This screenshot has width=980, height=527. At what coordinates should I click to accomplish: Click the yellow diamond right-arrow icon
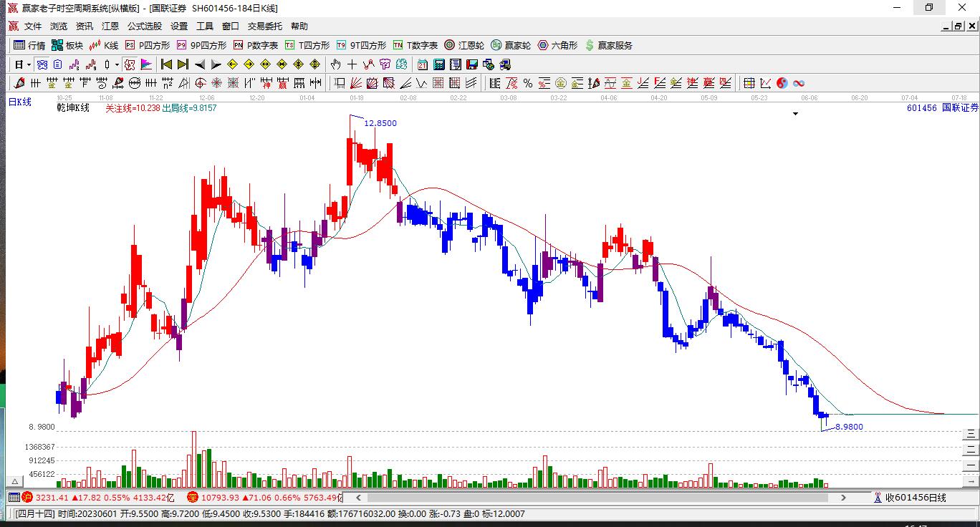tap(249, 64)
